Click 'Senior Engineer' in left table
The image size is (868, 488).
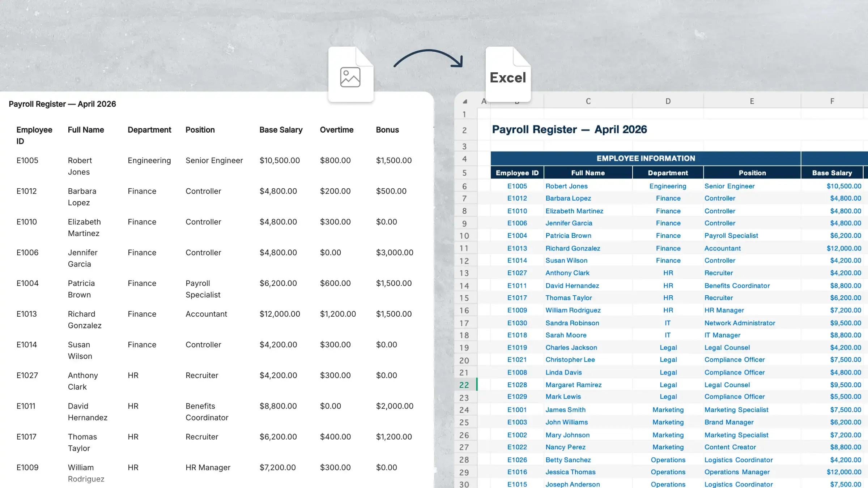(x=214, y=160)
